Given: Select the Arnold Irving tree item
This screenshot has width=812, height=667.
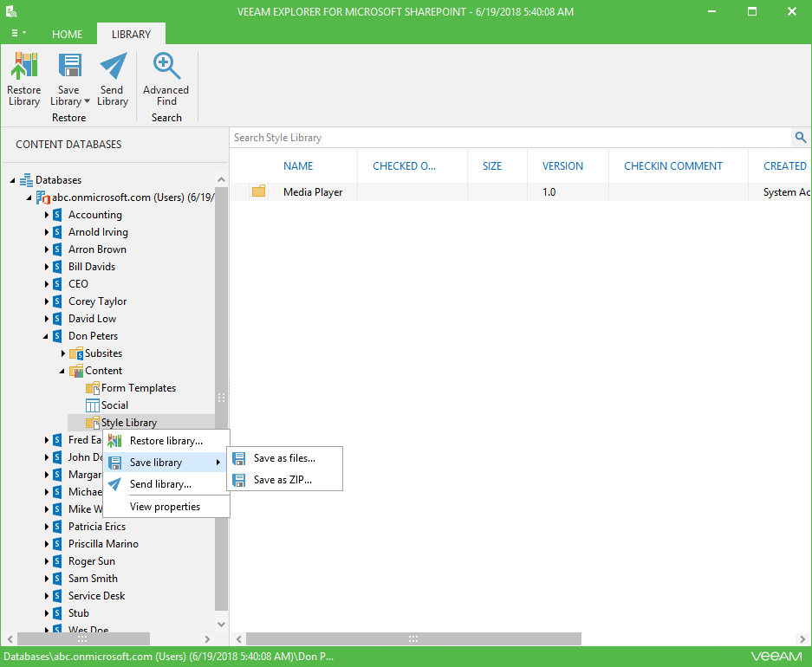Looking at the screenshot, I should [x=98, y=232].
